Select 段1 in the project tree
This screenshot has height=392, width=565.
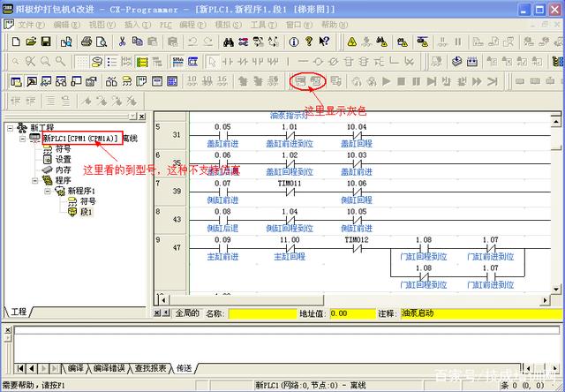[87, 212]
